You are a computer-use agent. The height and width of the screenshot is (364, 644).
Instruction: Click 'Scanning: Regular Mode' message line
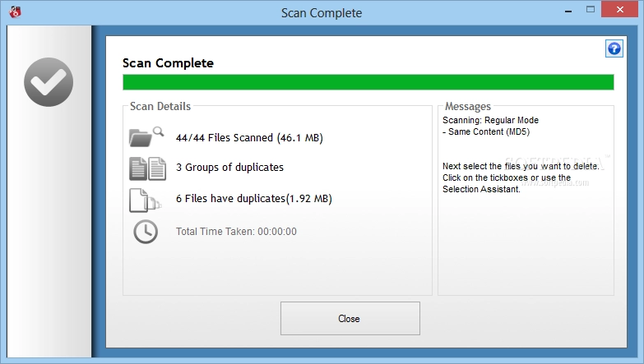point(490,120)
